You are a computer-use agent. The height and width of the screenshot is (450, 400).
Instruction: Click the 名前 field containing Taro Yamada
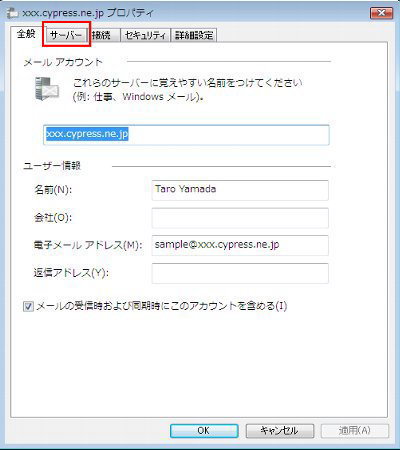(240, 190)
